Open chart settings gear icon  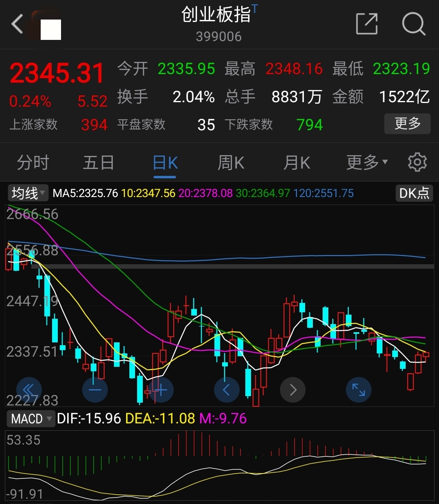coord(417,162)
